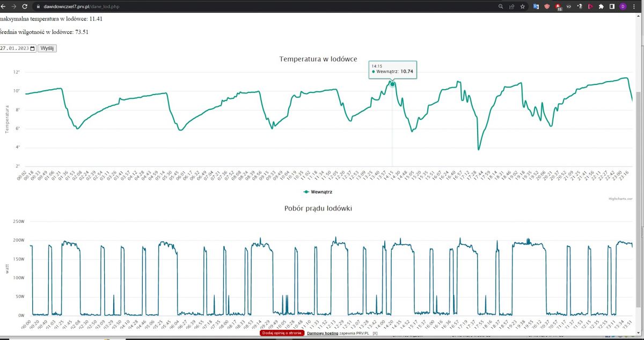Click the watt y-axis title
This screenshot has height=340, width=644.
coord(7,269)
